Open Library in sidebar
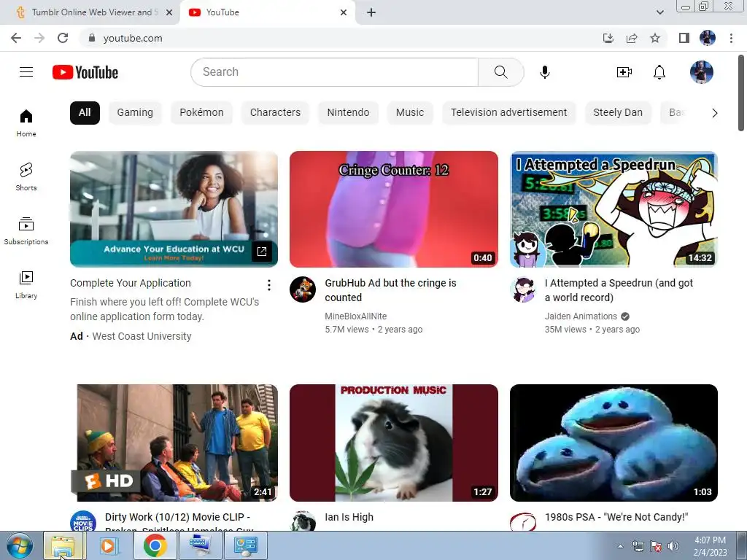This screenshot has height=560, width=747. pos(26,285)
